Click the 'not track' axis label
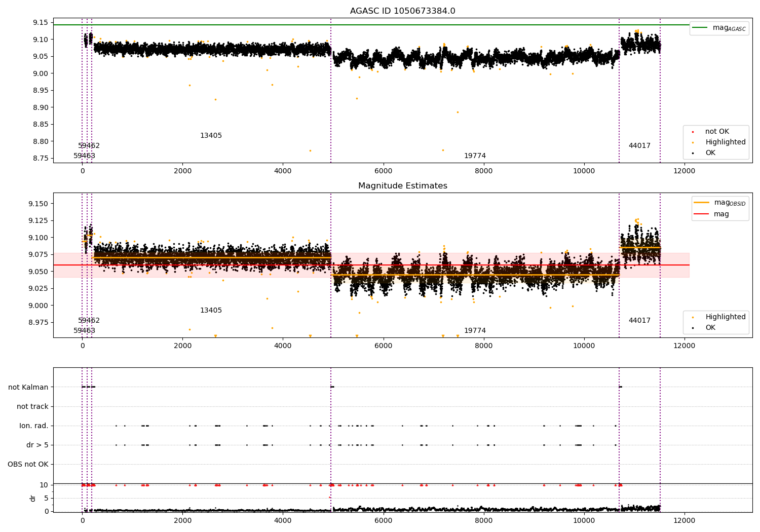 click(32, 406)
